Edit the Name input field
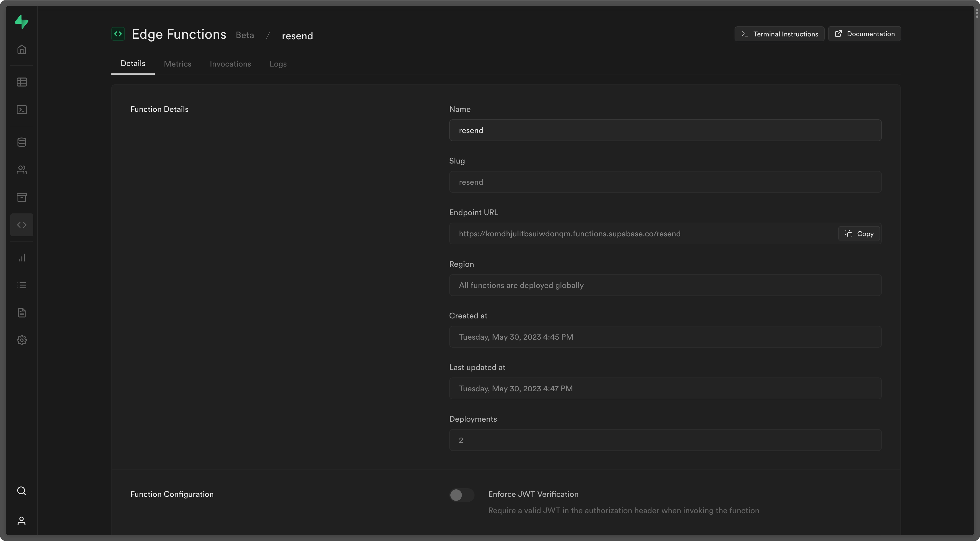The image size is (980, 541). click(665, 131)
